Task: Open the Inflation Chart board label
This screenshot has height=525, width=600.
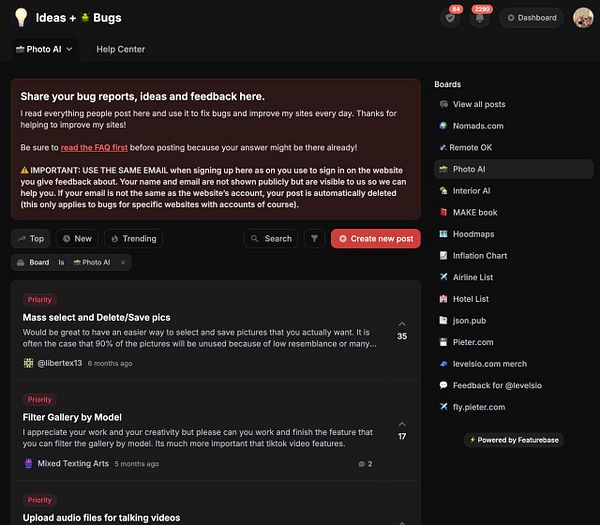Action: click(480, 256)
